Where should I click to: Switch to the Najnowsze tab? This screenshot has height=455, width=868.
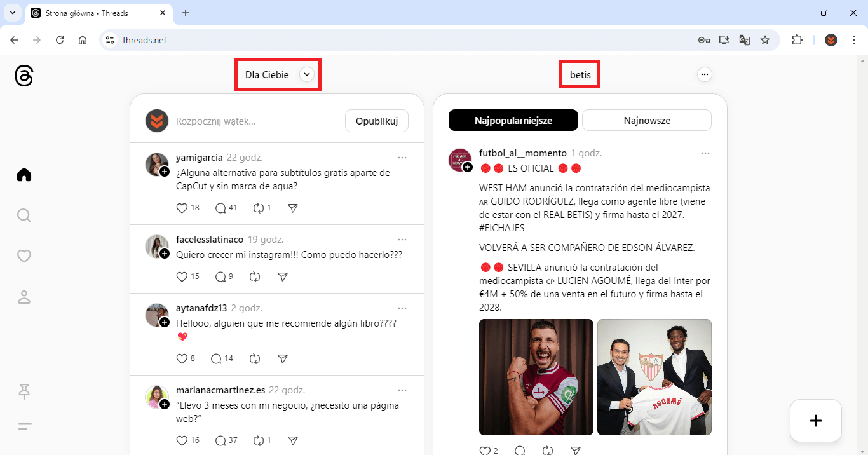pyautogui.click(x=647, y=120)
